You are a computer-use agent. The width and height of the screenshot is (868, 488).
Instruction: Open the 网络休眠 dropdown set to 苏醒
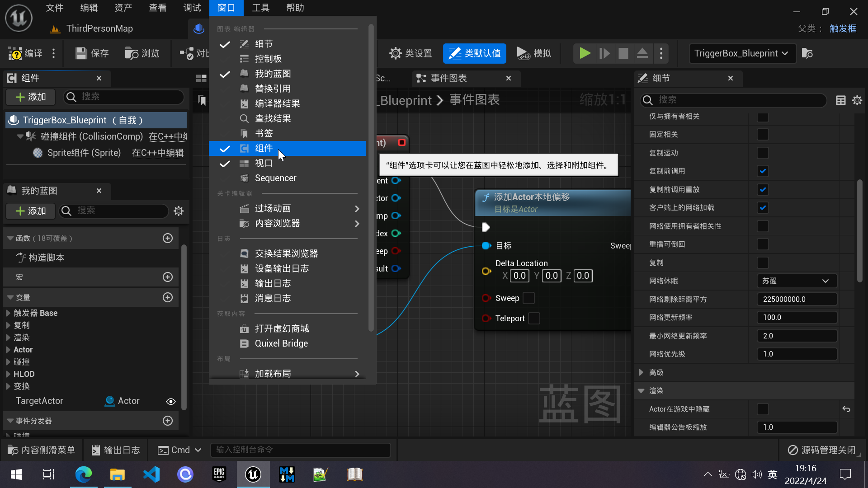[x=796, y=281]
